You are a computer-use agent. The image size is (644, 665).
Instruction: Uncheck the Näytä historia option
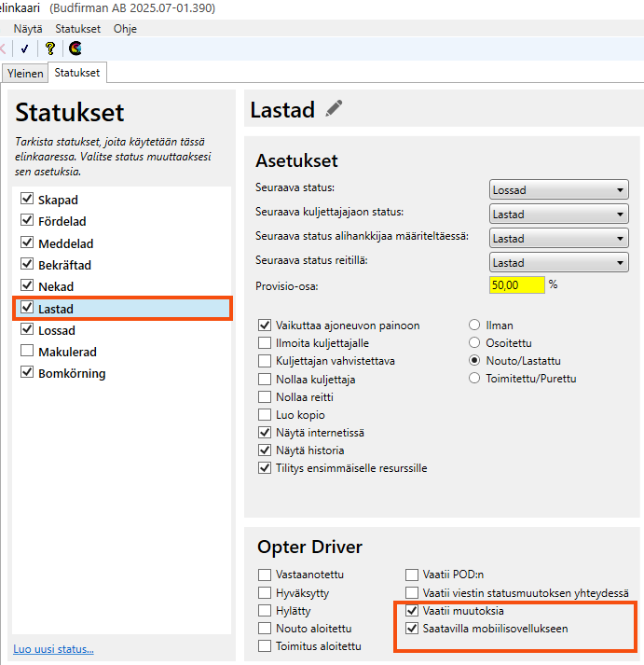[x=266, y=450]
